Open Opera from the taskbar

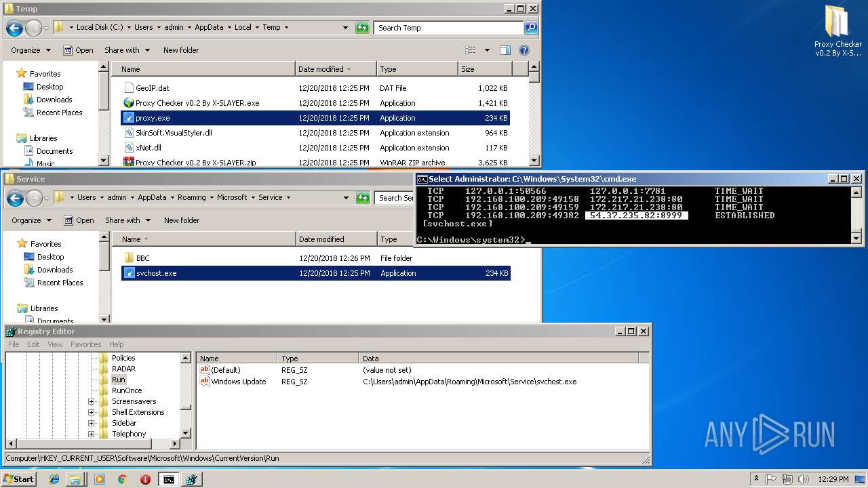(x=145, y=479)
